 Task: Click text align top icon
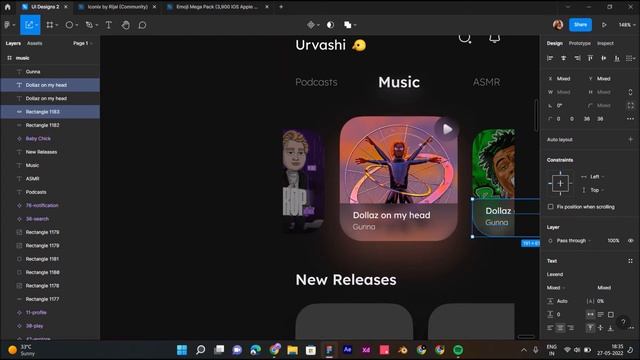[x=590, y=328]
